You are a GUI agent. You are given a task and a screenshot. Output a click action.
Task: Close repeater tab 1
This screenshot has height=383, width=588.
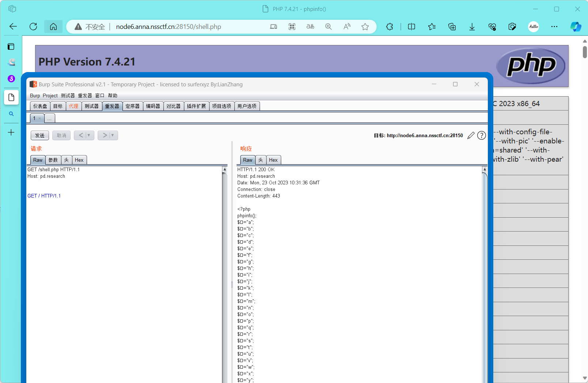pyautogui.click(x=40, y=118)
